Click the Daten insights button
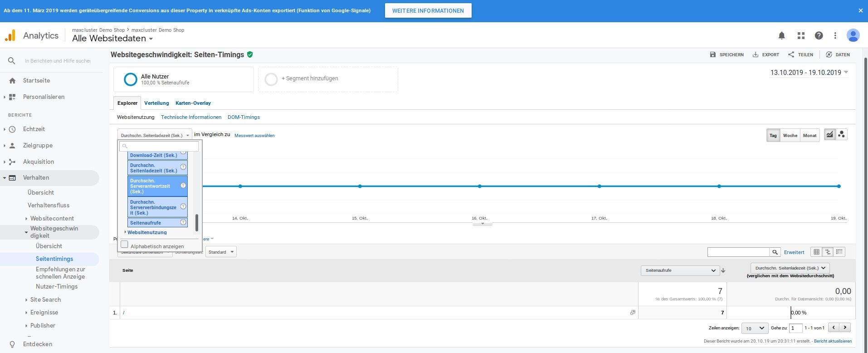This screenshot has height=353, width=868. pos(838,54)
